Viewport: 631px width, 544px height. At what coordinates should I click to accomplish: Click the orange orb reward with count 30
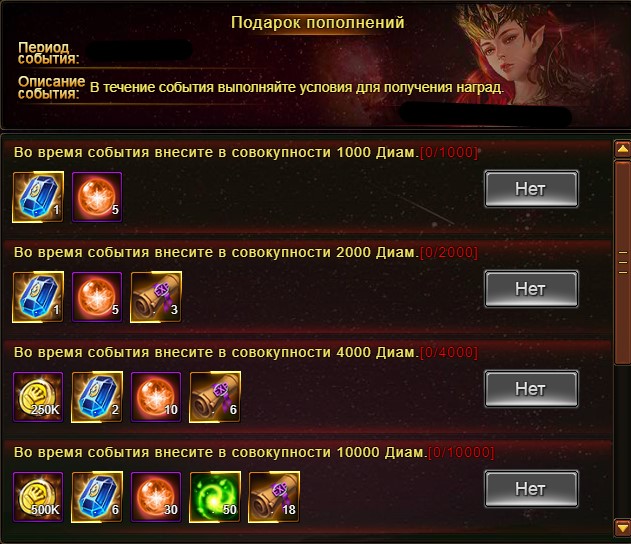click(156, 497)
